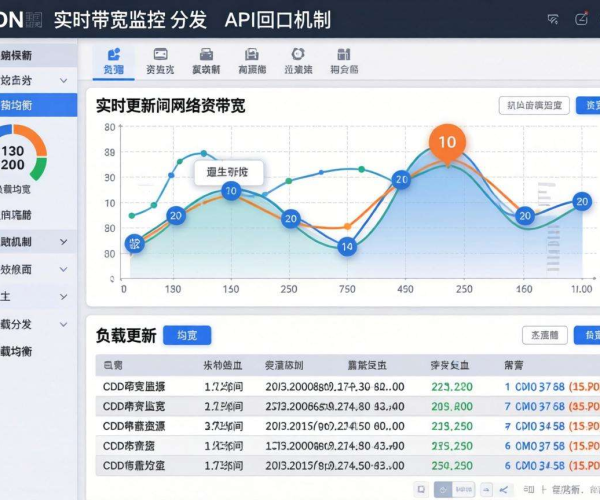The width and height of the screenshot is (600, 500).
Task: Click the x-axis label 750
Action: (x=347, y=289)
